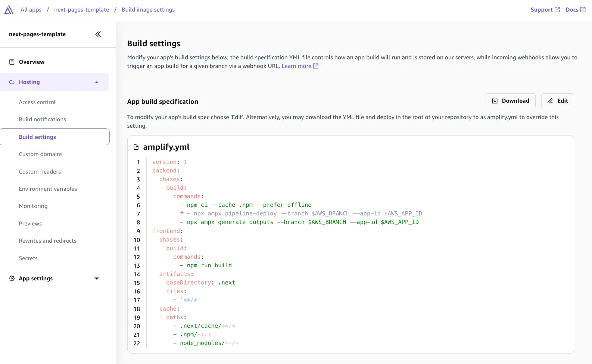Open Build notifications page

pos(43,119)
